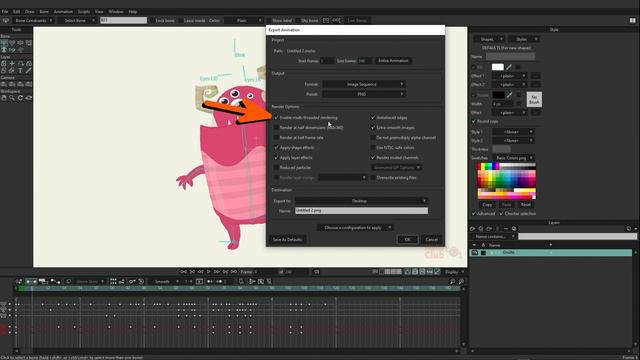Viewport: 640px width, 360px height.
Task: Enable Render at half frame rate
Action: click(x=276, y=138)
